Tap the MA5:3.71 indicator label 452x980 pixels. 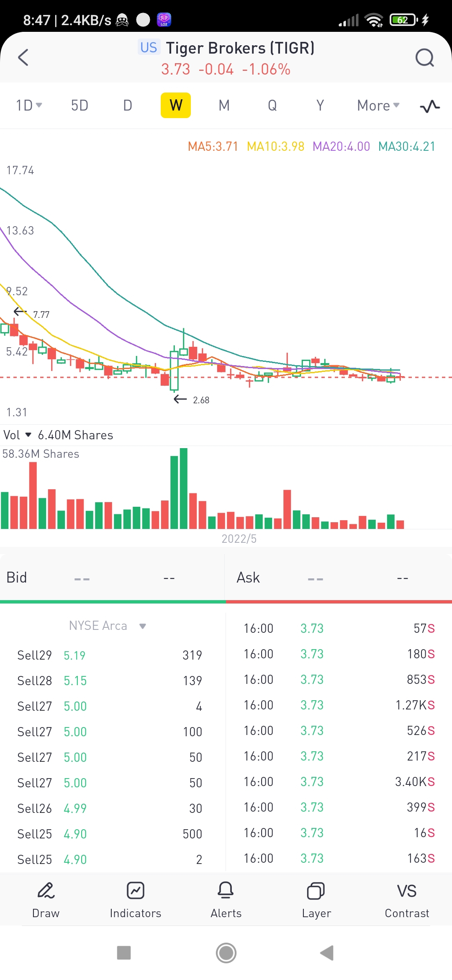point(213,147)
